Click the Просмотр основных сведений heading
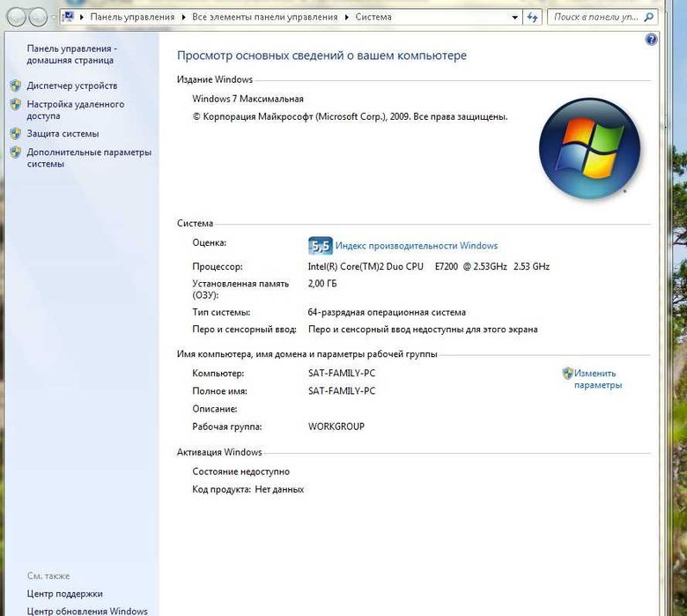The width and height of the screenshot is (687, 616). pos(321,56)
